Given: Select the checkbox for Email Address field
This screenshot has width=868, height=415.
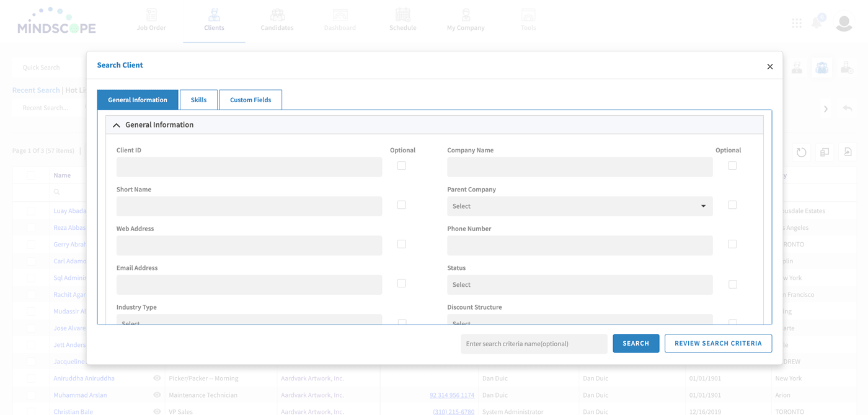Looking at the screenshot, I should click(401, 283).
